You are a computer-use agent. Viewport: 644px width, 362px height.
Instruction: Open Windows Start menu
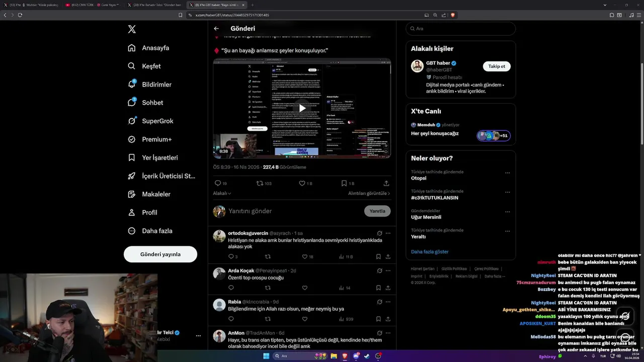coord(266,356)
